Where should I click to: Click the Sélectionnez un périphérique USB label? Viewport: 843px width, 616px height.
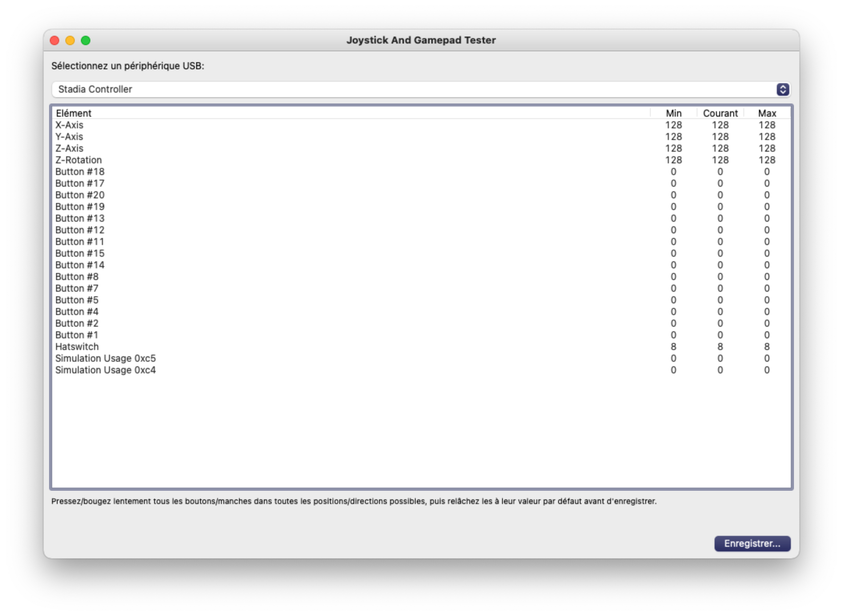pyautogui.click(x=128, y=66)
